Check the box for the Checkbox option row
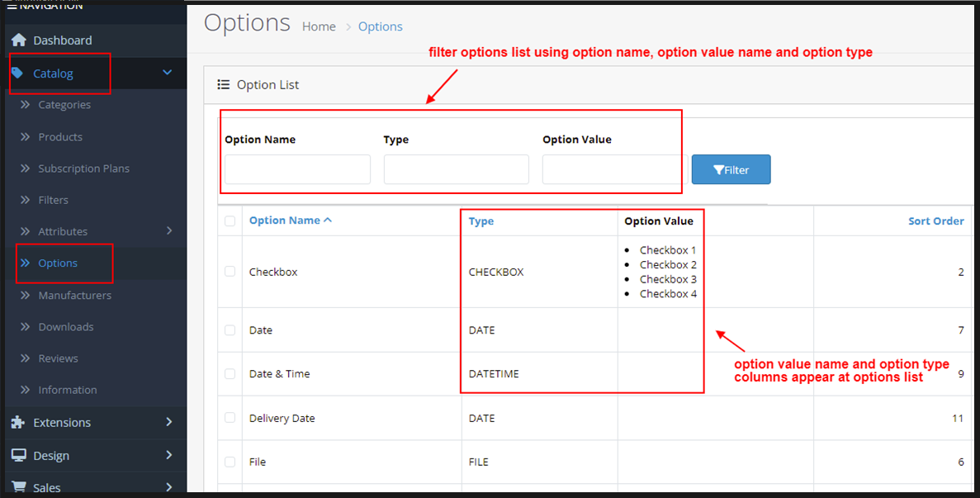Screen dimensions: 980x498 point(230,272)
